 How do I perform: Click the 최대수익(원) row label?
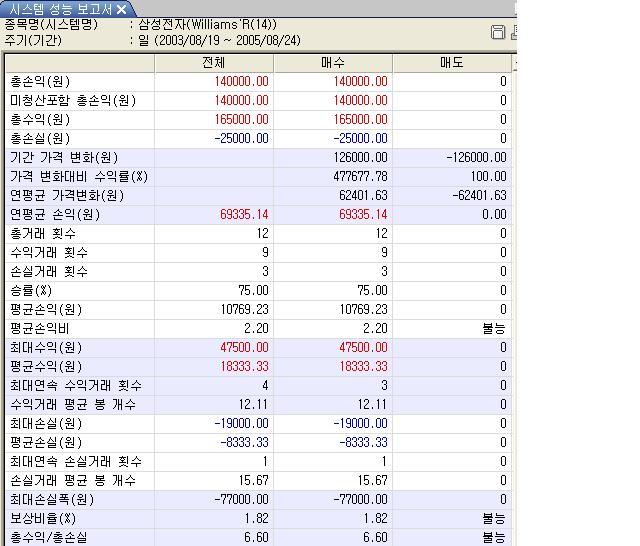pyautogui.click(x=46, y=348)
